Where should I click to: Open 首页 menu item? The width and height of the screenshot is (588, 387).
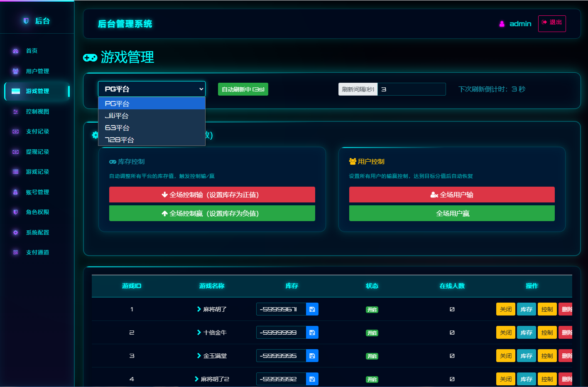coord(37,51)
